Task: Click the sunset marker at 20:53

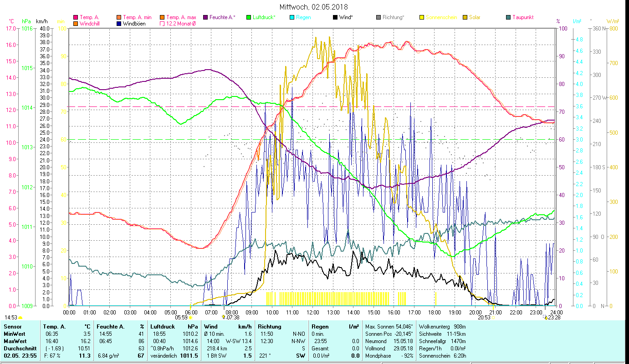Action: 492,318
